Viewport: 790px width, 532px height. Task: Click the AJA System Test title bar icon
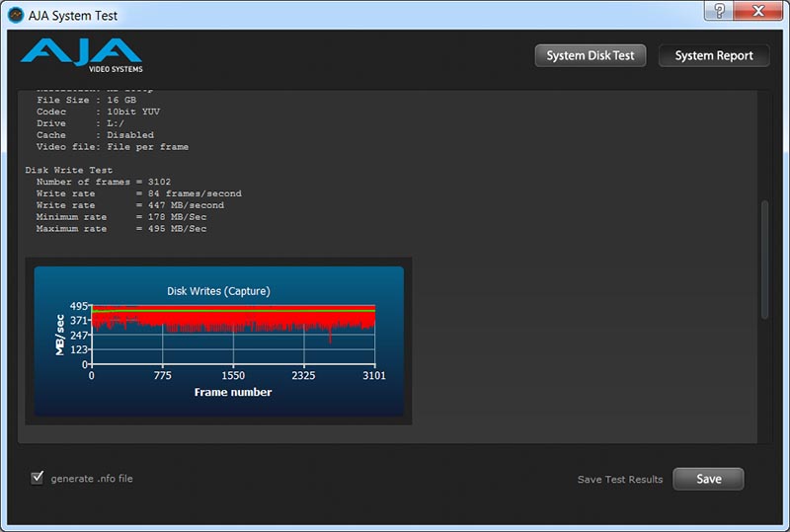(x=16, y=15)
